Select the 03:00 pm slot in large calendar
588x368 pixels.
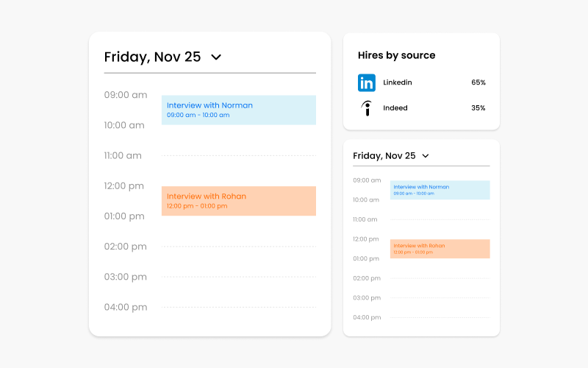pos(210,277)
